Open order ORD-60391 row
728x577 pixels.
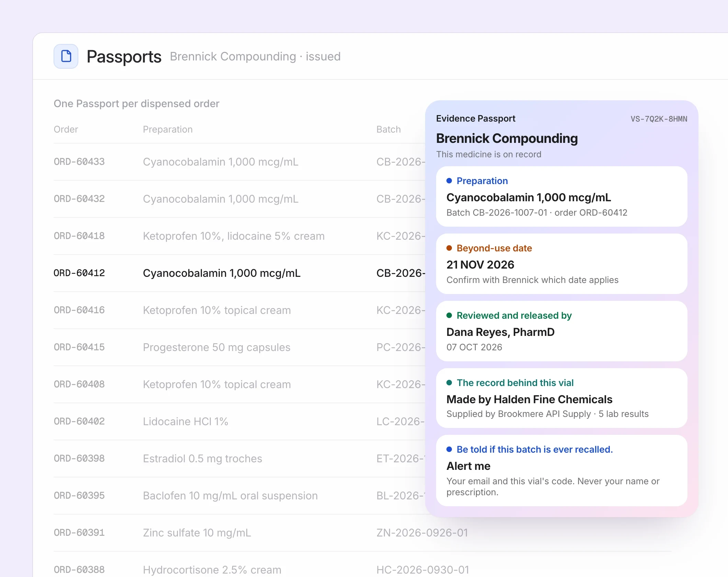(x=363, y=533)
